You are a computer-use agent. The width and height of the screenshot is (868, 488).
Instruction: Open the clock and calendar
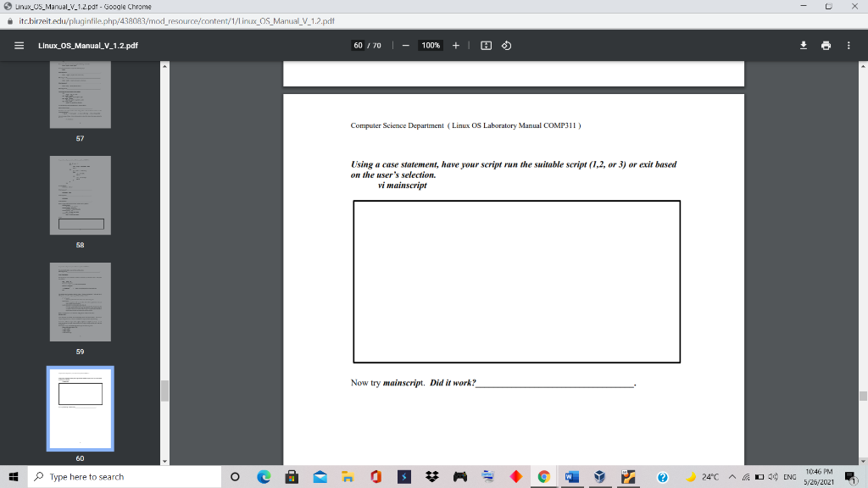(819, 476)
